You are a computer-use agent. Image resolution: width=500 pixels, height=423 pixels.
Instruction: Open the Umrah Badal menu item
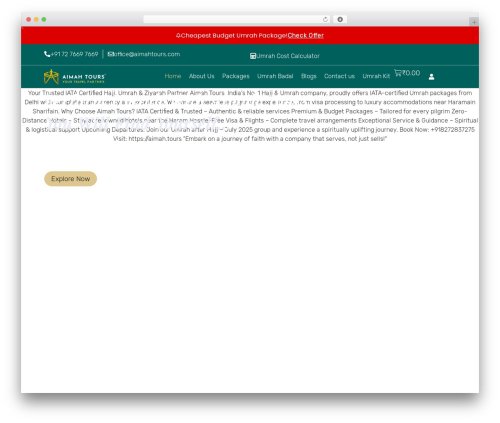pos(275,76)
